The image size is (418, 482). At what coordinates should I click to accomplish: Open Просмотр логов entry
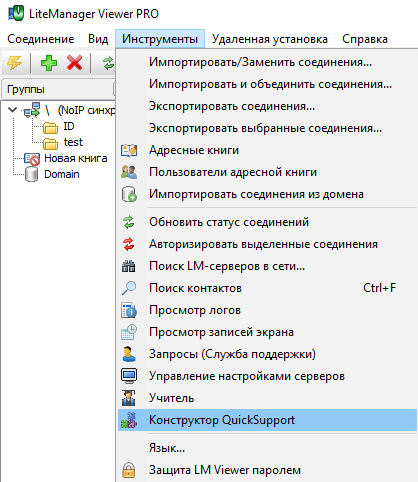click(267, 310)
